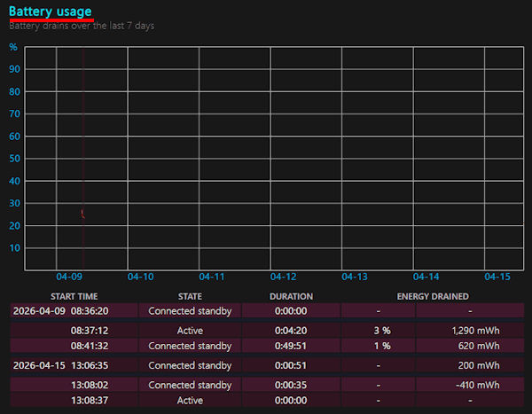Click the percent symbol above the vertical axis
The height and width of the screenshot is (414, 532).
pyautogui.click(x=13, y=46)
